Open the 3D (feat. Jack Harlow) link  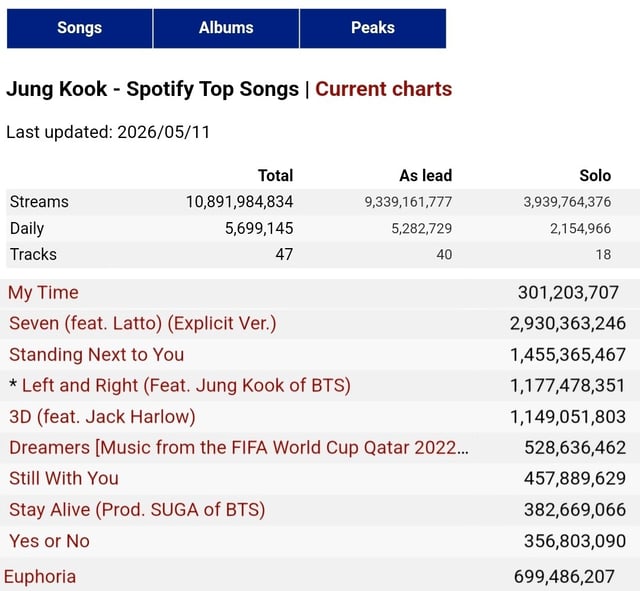(102, 417)
